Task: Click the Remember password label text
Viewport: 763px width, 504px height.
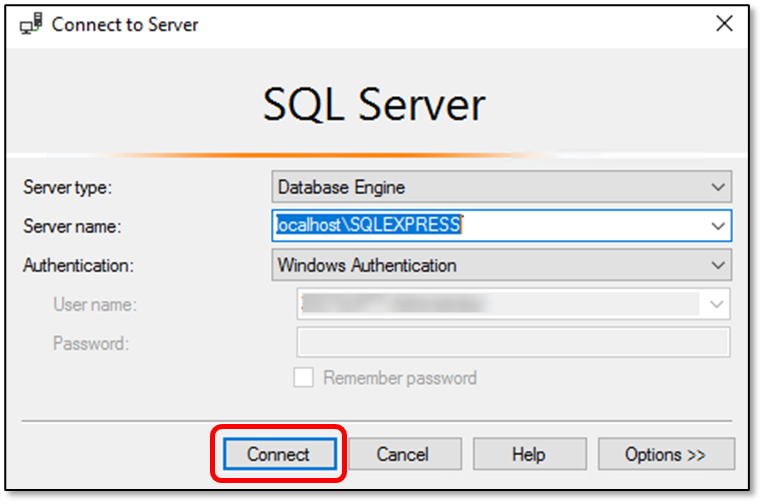Action: coord(400,378)
